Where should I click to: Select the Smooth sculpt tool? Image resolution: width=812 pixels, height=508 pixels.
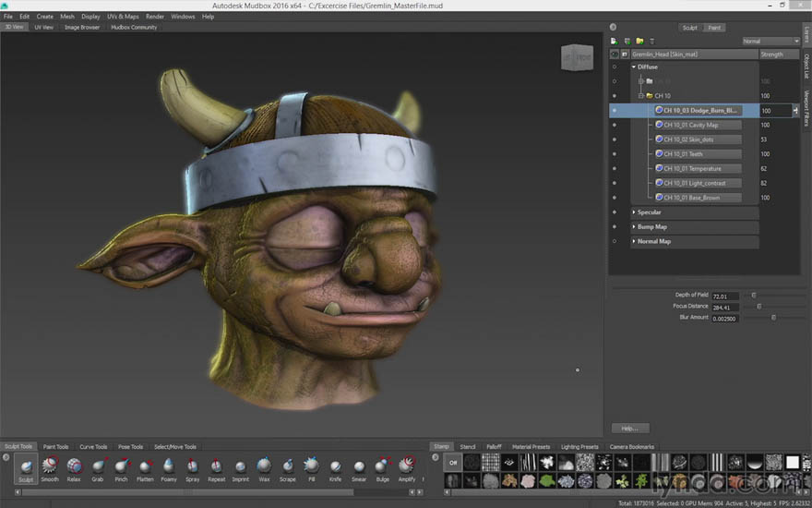click(50, 468)
